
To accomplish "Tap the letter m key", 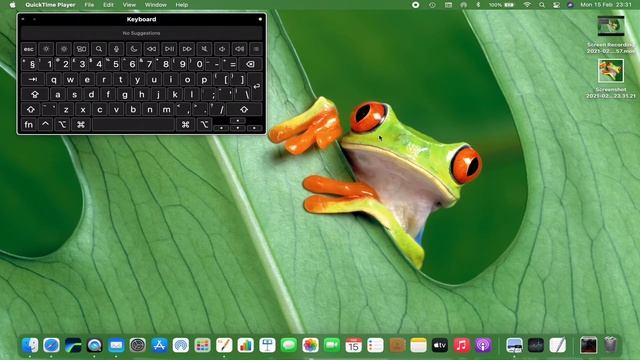I will pos(167,109).
